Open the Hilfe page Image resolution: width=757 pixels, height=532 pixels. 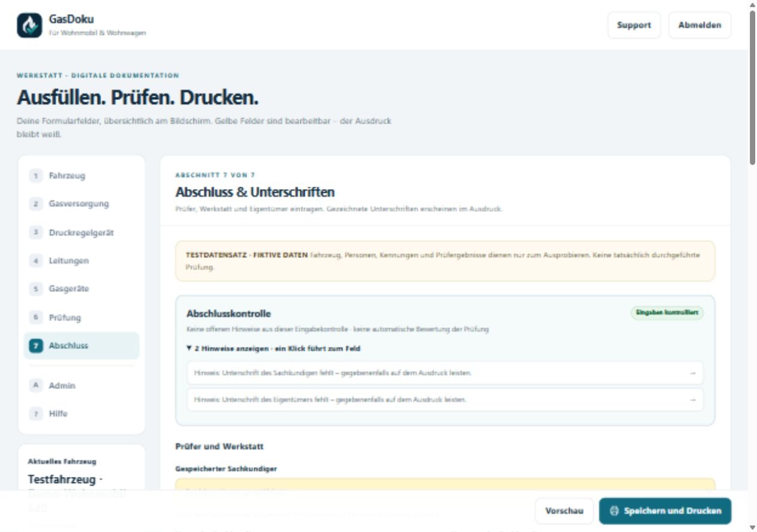coord(81,414)
